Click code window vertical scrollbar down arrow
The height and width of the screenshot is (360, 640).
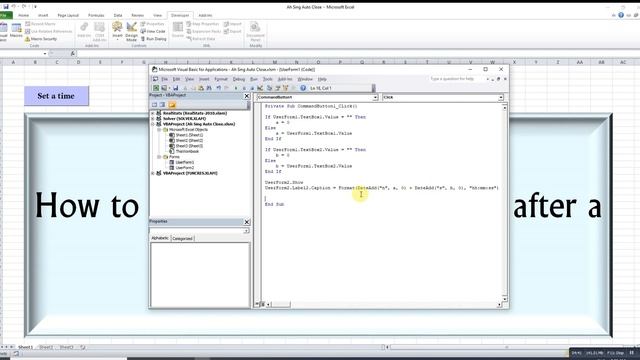point(504,299)
